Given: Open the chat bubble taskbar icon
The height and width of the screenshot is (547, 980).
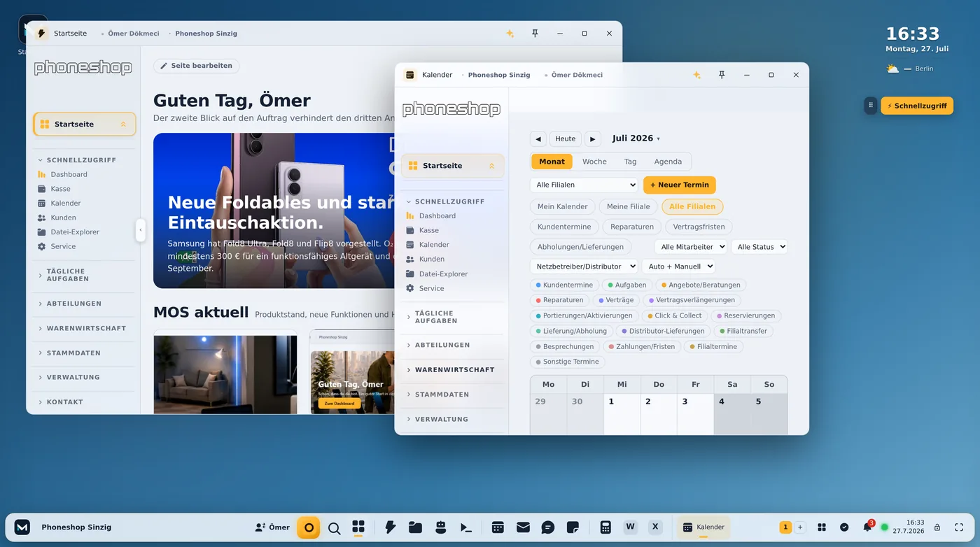Looking at the screenshot, I should (x=548, y=527).
